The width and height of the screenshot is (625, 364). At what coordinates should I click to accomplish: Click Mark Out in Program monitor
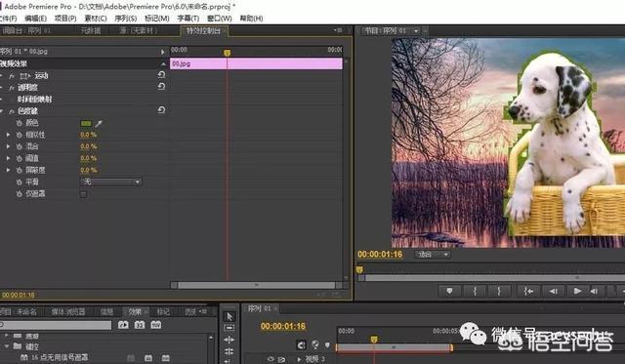[499, 291]
